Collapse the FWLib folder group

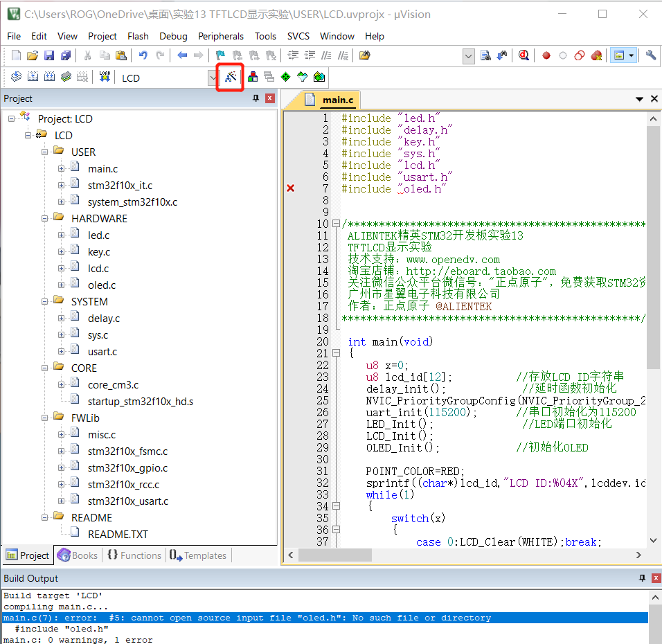pyautogui.click(x=44, y=418)
